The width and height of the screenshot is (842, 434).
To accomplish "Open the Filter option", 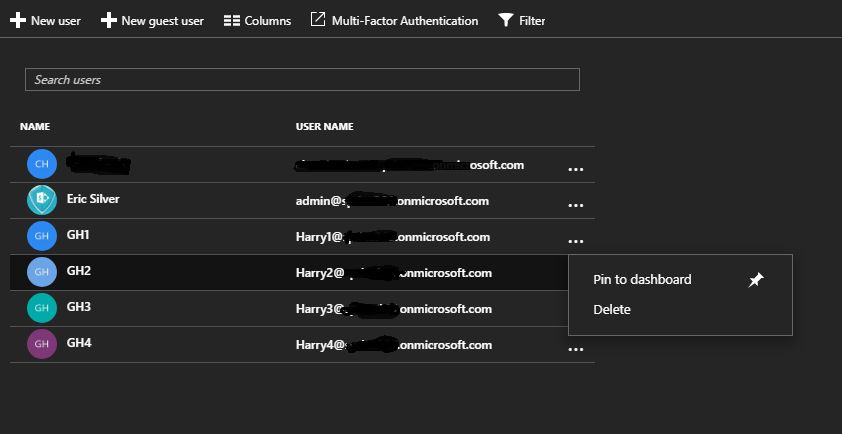I will 521,20.
